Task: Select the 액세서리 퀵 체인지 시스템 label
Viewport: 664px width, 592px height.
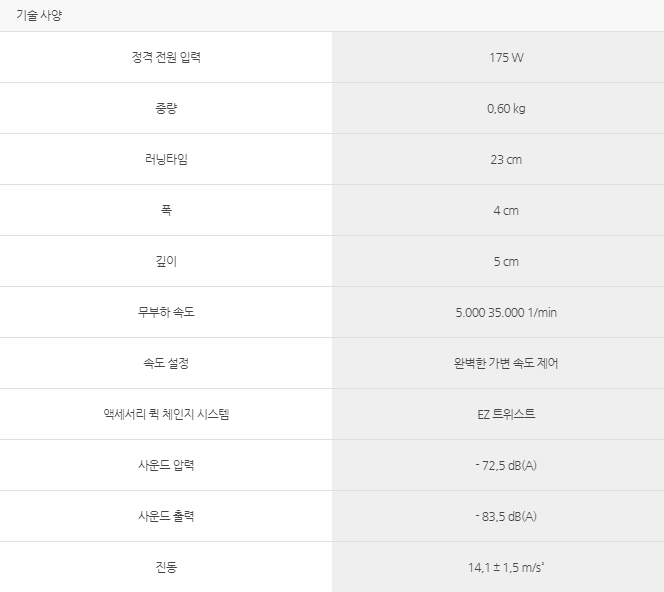Action: pyautogui.click(x=166, y=414)
